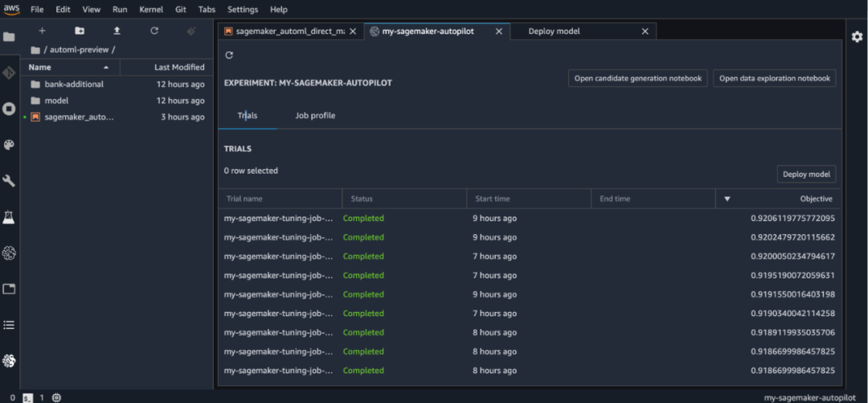
Task: Open the lower SageMaker brain icon at the bottom of the sidebar
Action: click(x=10, y=361)
